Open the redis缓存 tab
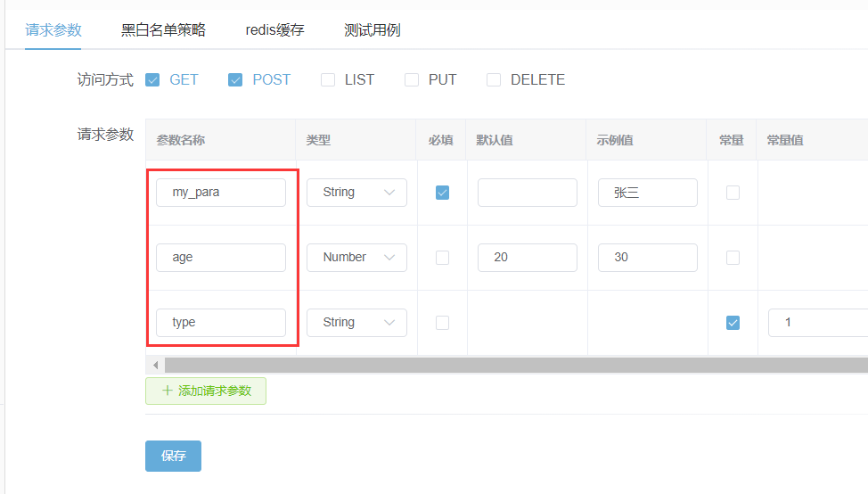Image resolution: width=868 pixels, height=494 pixels. (274, 30)
